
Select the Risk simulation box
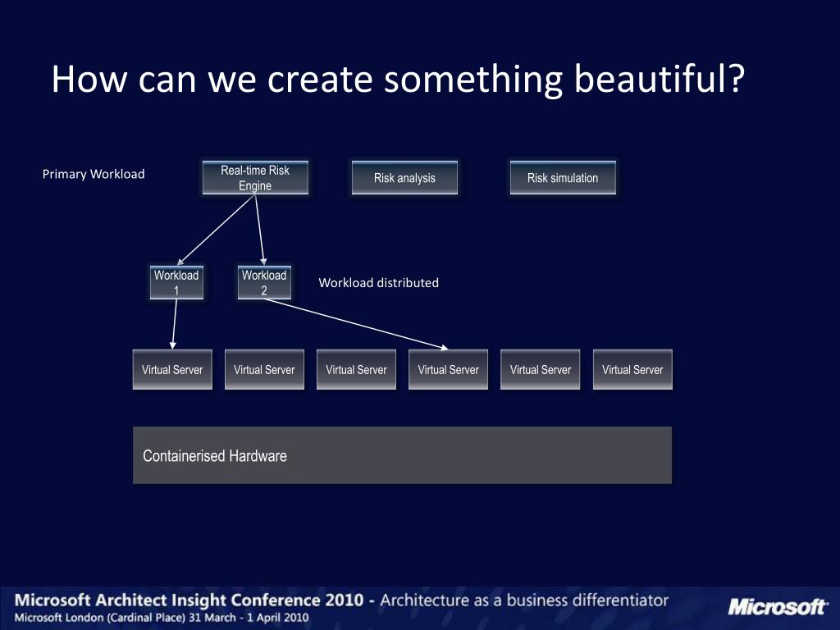563,178
